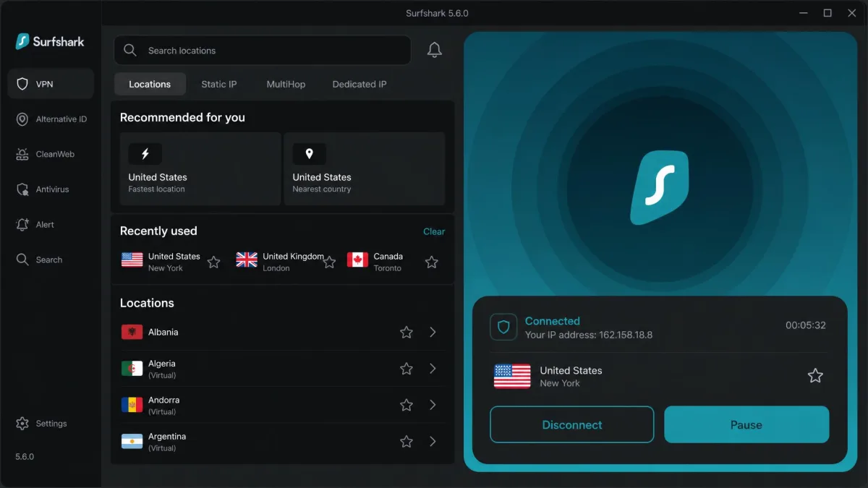Click the Connected status text
The image size is (868, 488).
pos(553,321)
